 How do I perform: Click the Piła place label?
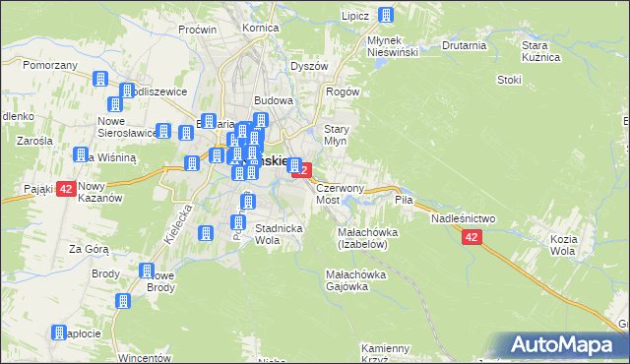coord(404,200)
